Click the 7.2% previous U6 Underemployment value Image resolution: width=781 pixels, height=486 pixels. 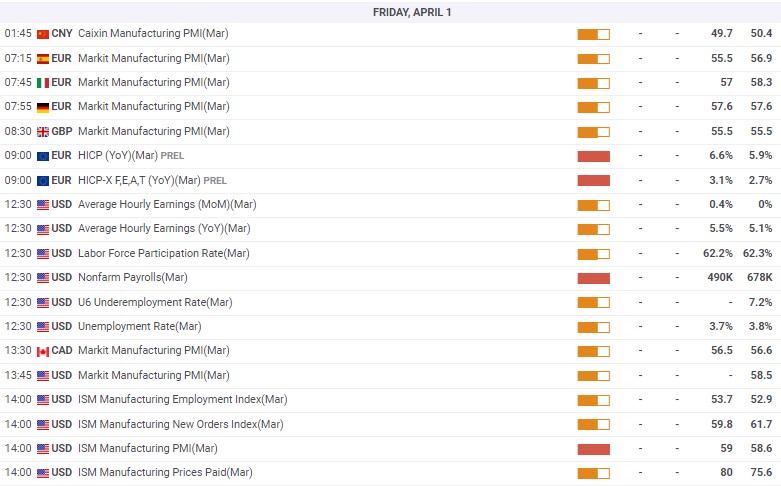[x=761, y=302]
